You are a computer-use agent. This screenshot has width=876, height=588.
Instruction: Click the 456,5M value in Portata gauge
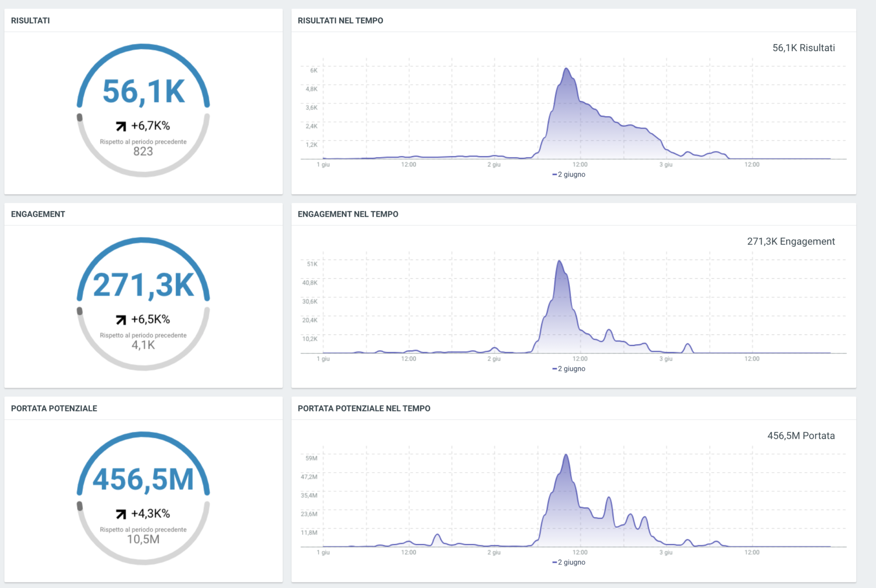tap(144, 479)
